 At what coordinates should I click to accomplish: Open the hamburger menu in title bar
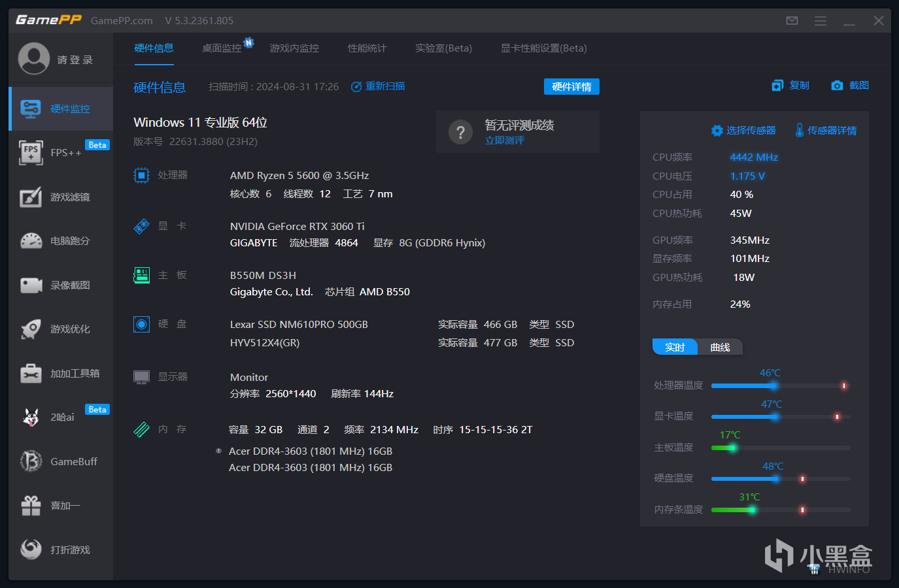pos(821,21)
